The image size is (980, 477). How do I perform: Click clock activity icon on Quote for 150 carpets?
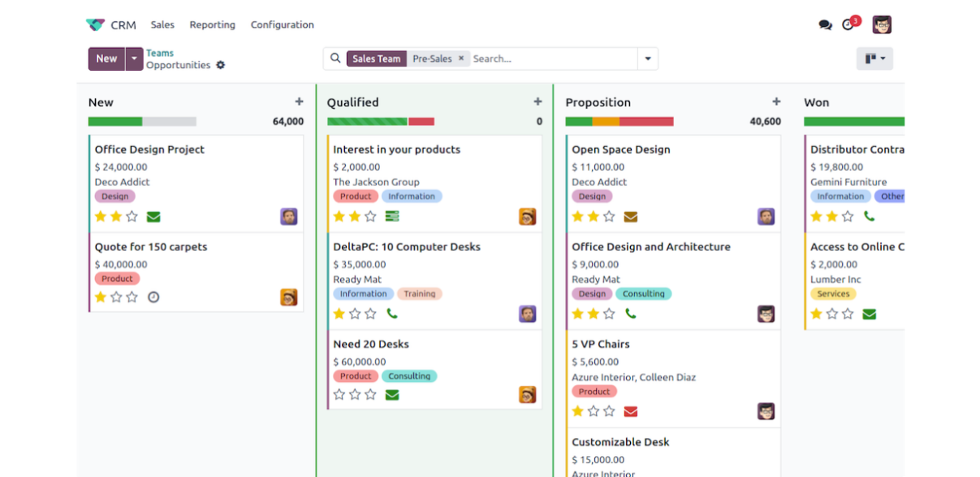(x=153, y=297)
